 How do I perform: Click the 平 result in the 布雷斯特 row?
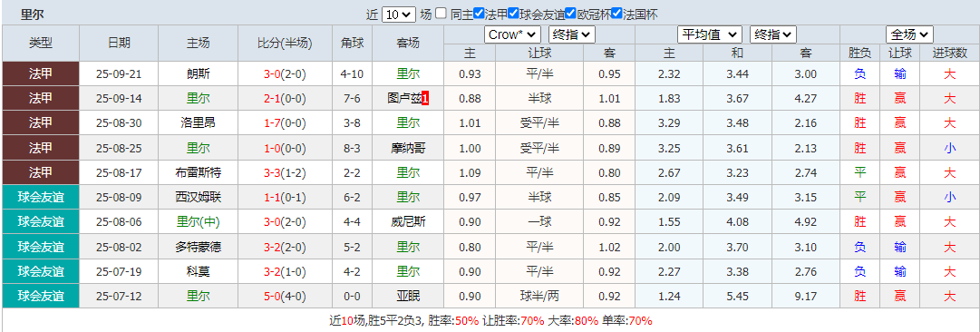coord(859,172)
